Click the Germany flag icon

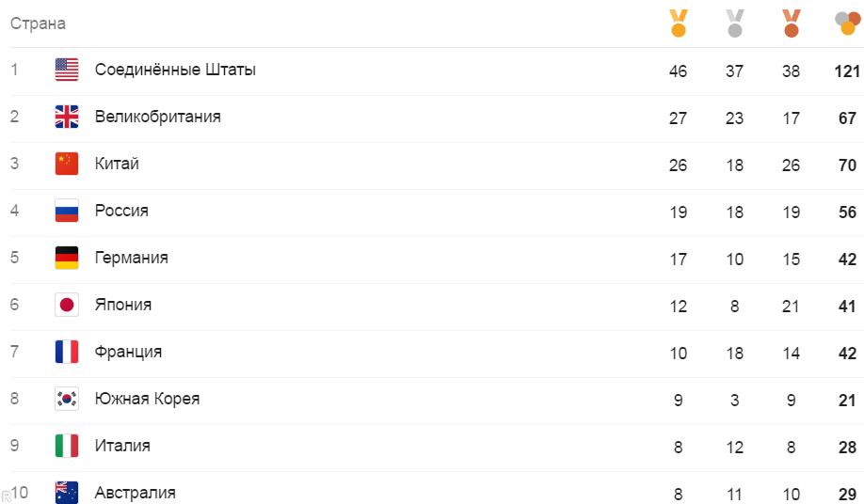click(67, 258)
